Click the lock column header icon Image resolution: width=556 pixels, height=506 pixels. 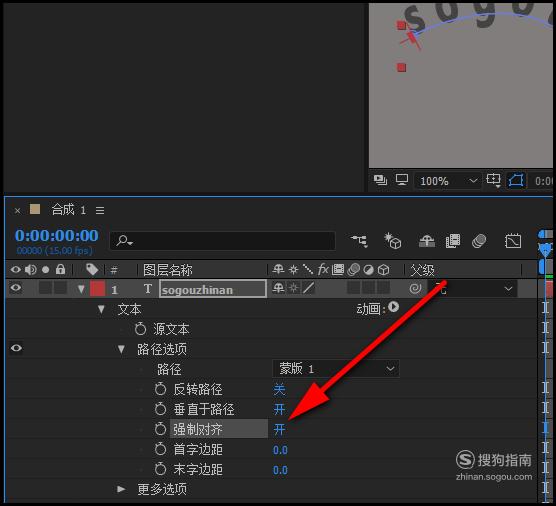[61, 269]
